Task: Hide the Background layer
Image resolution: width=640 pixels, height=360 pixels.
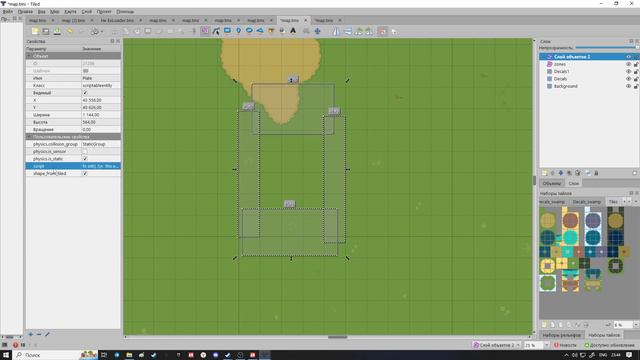Action: (x=629, y=86)
